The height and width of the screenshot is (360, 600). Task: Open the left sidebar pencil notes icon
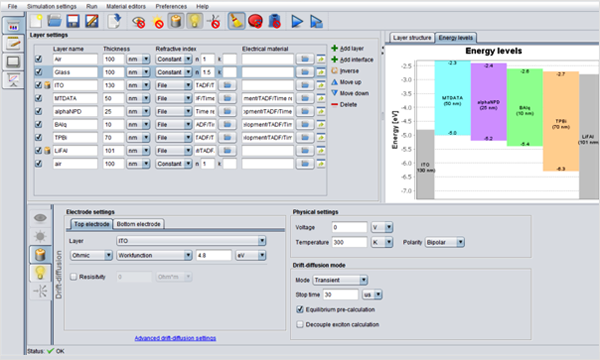13,44
